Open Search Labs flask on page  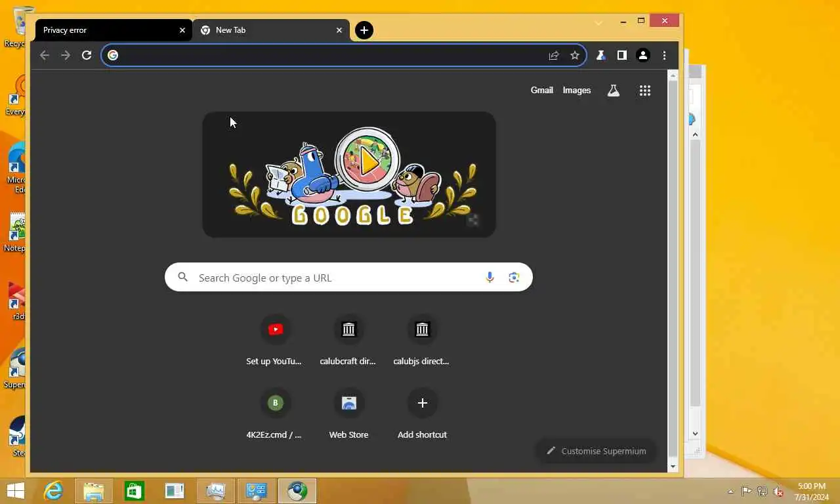click(614, 91)
